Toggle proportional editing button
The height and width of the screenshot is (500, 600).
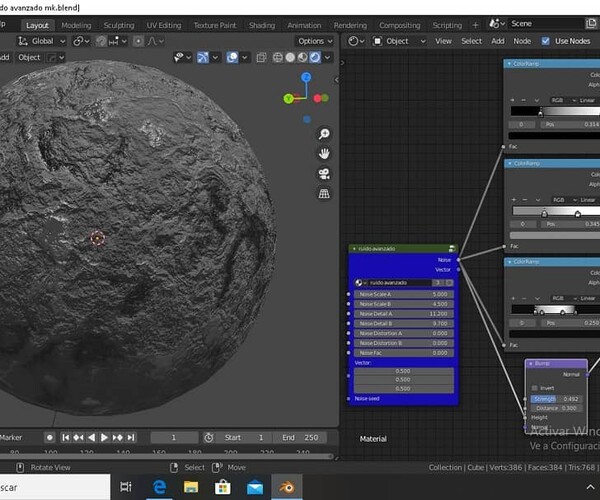coord(138,41)
